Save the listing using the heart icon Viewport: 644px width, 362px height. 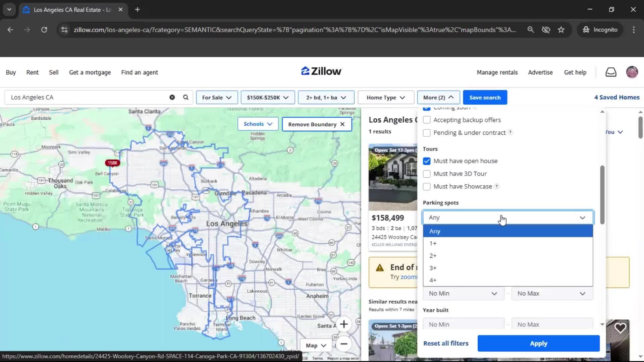coord(621,328)
